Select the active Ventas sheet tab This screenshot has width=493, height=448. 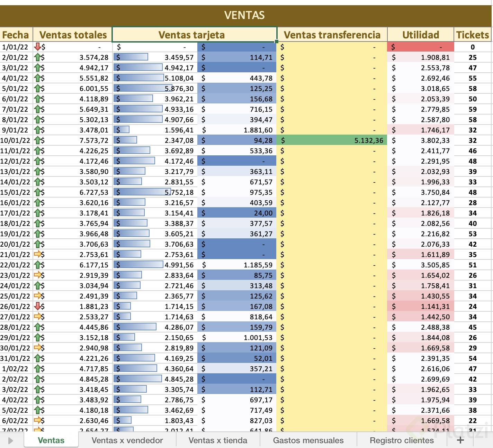click(51, 440)
